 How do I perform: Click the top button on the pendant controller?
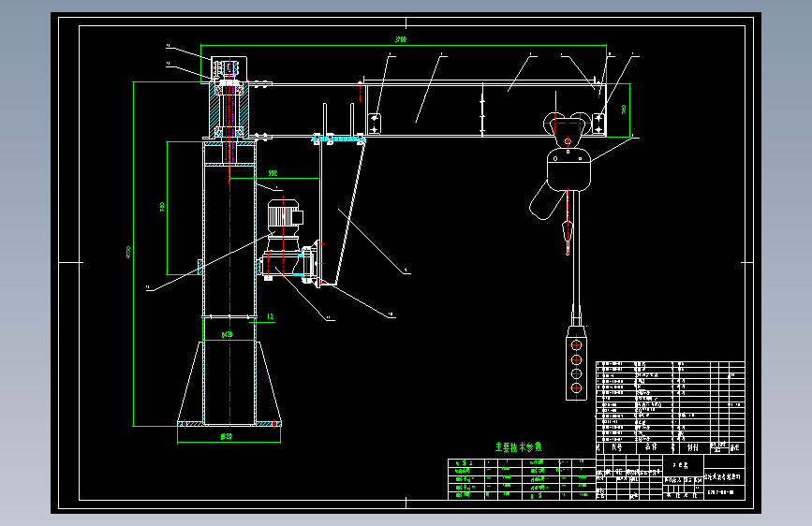pyautogui.click(x=576, y=344)
